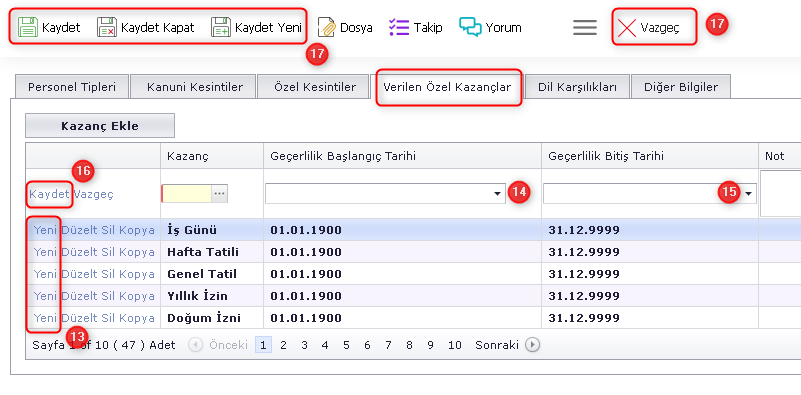Click the yellow Kazanç input field

tap(186, 194)
